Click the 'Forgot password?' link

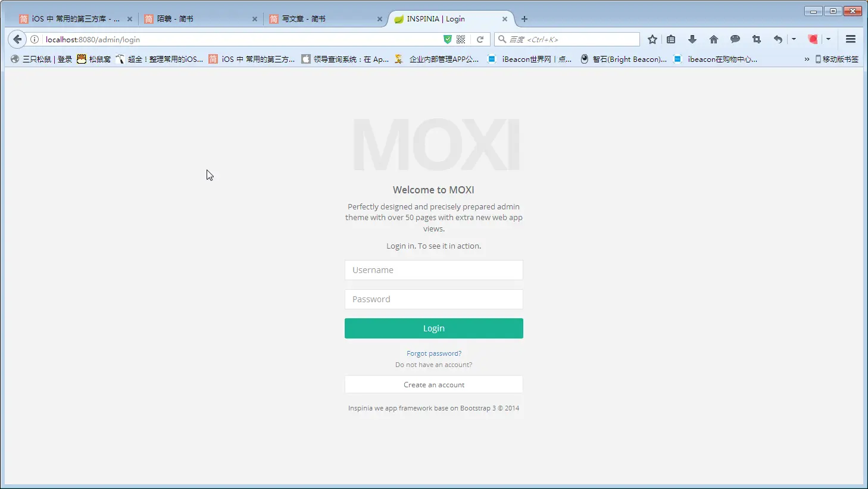(434, 353)
